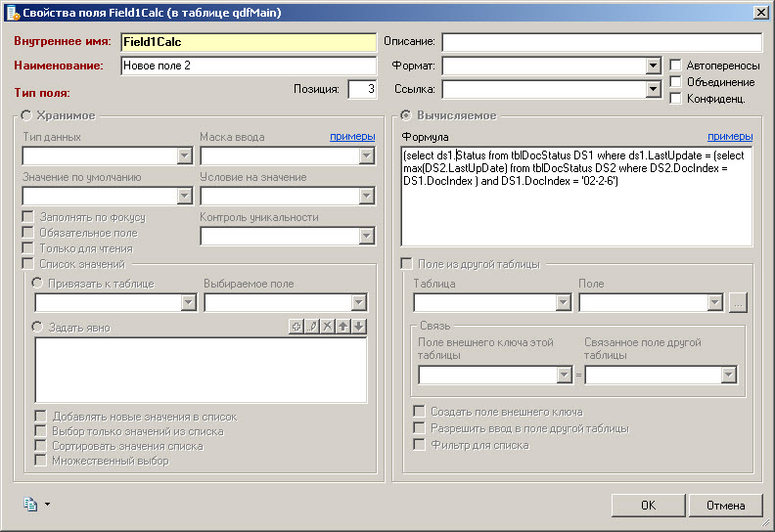The width and height of the screenshot is (775, 532).
Task: Click the move list value down arrow
Action: point(359,326)
